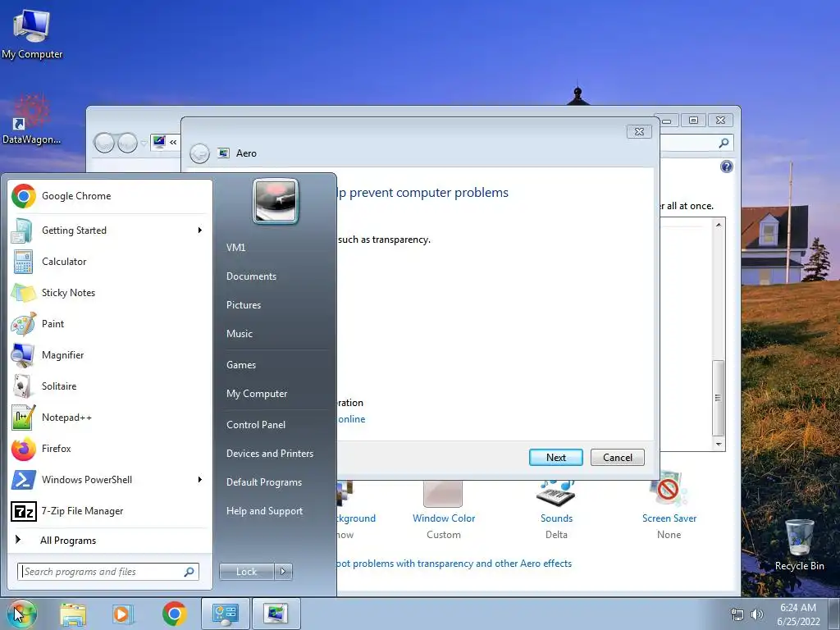Open Documents from Start menu
This screenshot has width=840, height=630.
pos(251,276)
